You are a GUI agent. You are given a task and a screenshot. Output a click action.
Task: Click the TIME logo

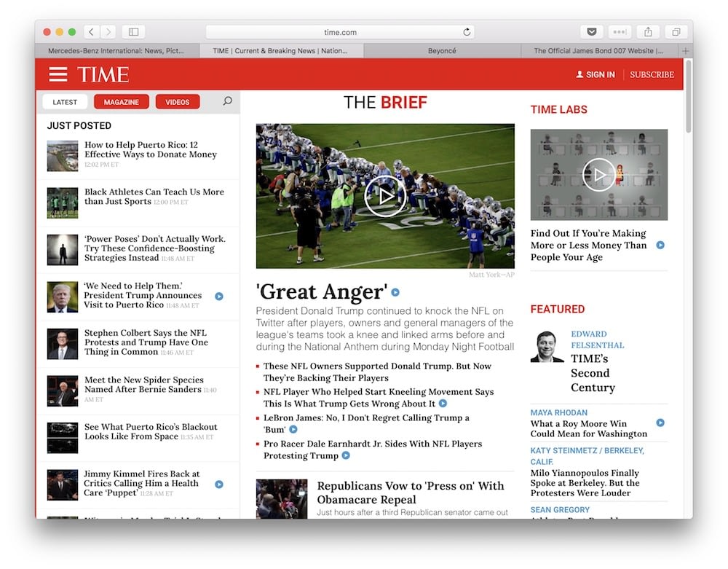(103, 74)
